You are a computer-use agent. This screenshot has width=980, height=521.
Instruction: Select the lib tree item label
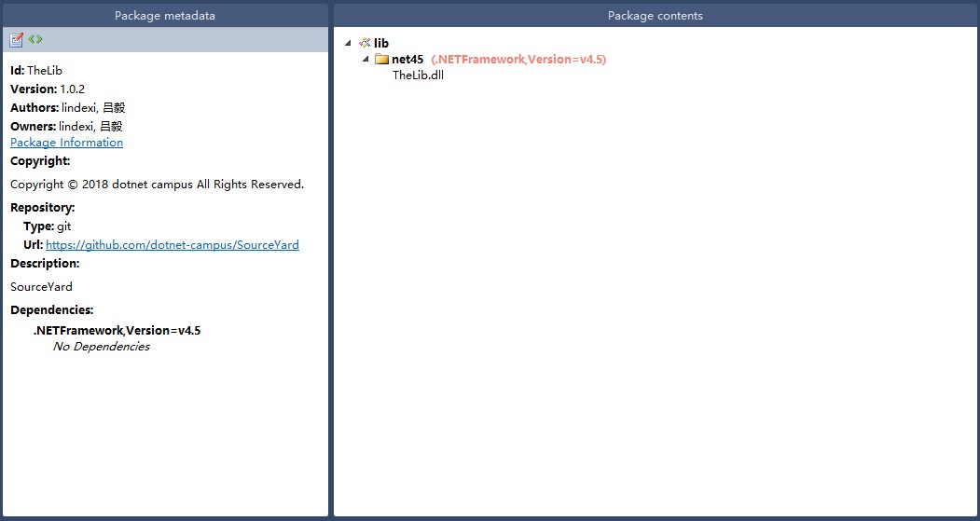click(381, 43)
